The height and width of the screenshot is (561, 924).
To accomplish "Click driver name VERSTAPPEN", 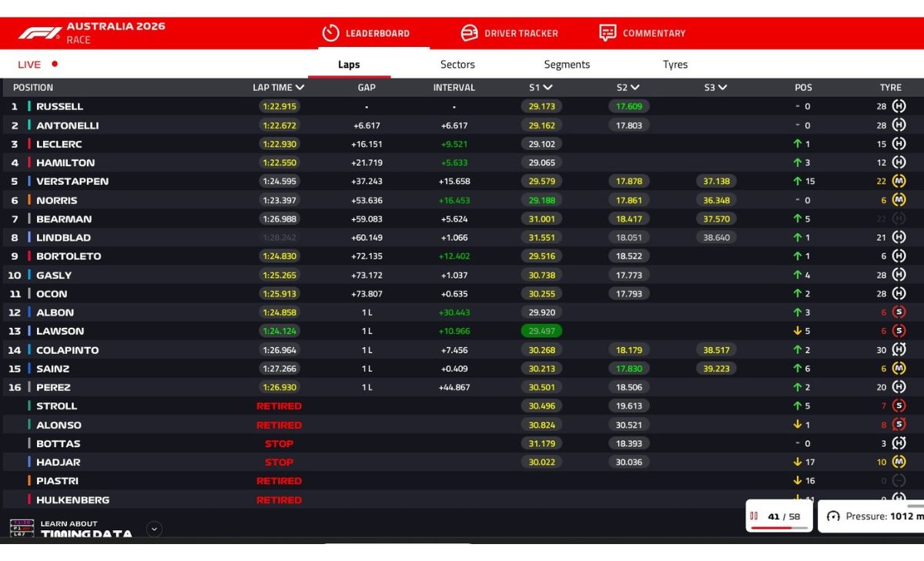I will click(72, 182).
